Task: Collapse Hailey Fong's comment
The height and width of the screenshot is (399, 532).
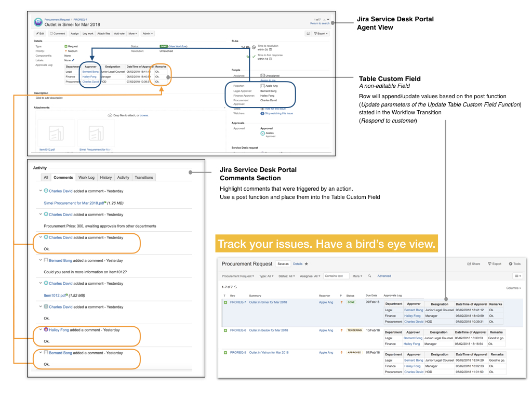Action: coord(41,330)
